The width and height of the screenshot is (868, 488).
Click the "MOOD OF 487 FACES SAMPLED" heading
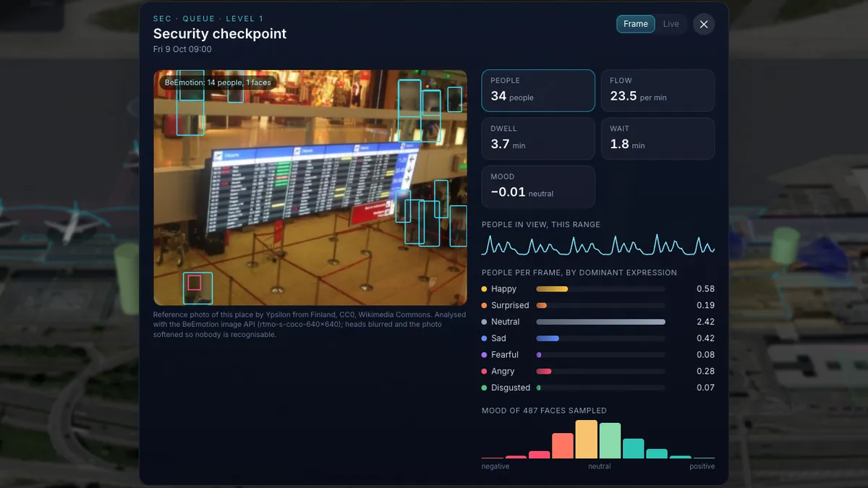point(544,411)
